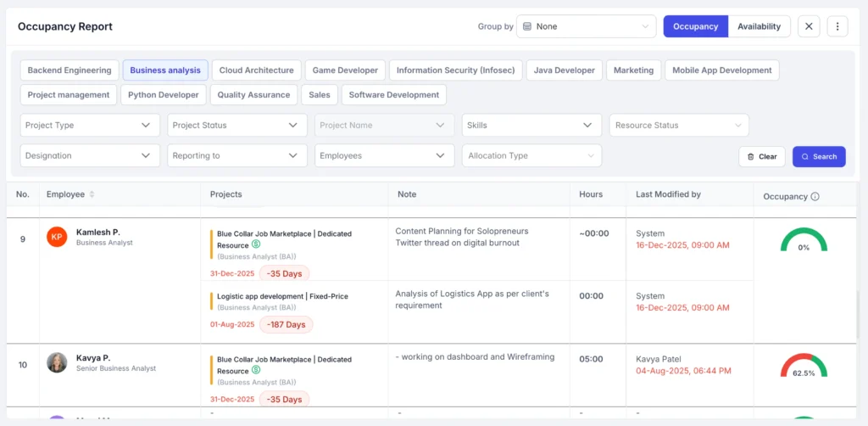Select the Cloud Architecture department tab

(256, 70)
